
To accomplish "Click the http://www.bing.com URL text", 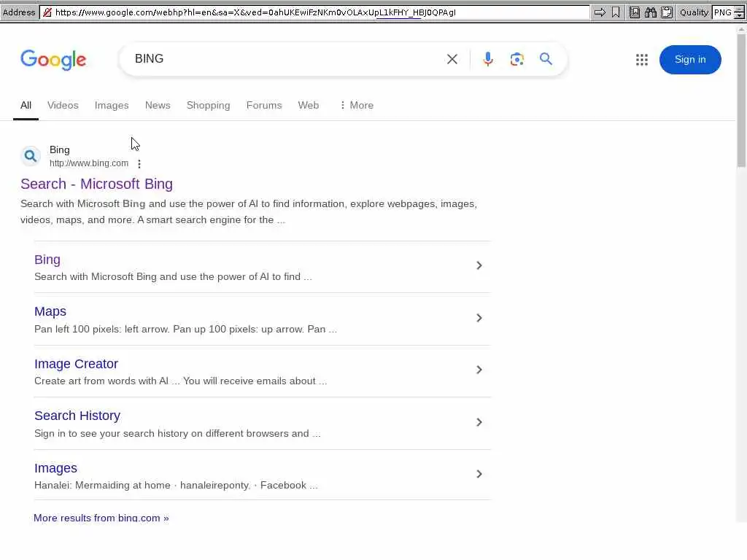I will (x=89, y=163).
